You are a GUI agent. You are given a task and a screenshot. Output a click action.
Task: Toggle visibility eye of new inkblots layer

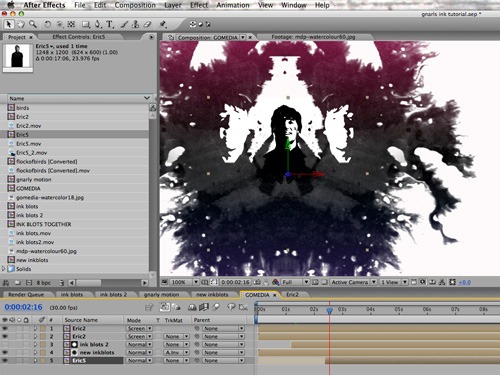[5, 352]
